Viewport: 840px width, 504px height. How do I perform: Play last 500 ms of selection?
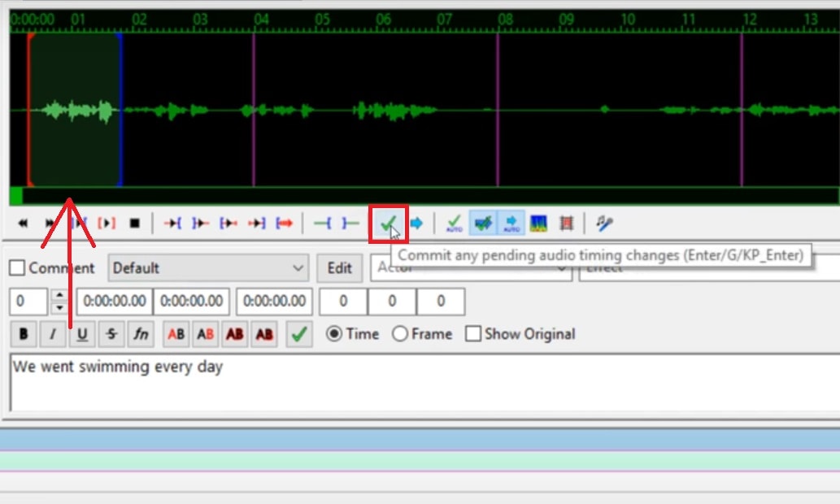[x=256, y=223]
